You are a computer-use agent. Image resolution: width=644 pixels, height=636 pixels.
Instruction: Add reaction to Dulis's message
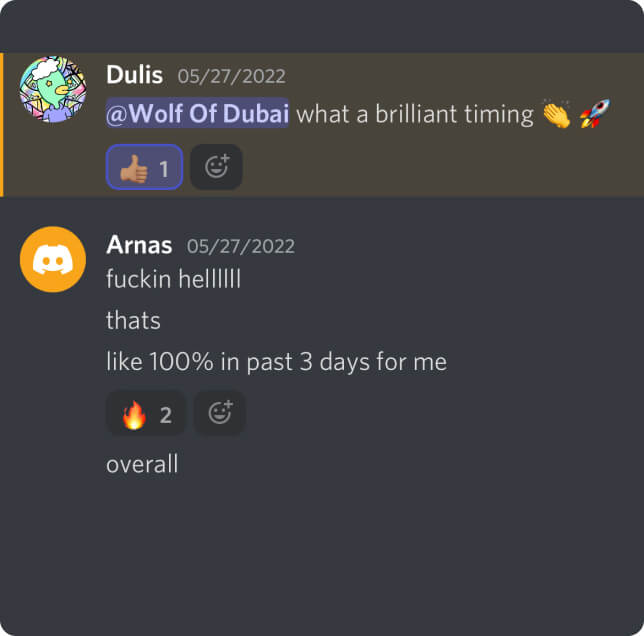point(216,167)
